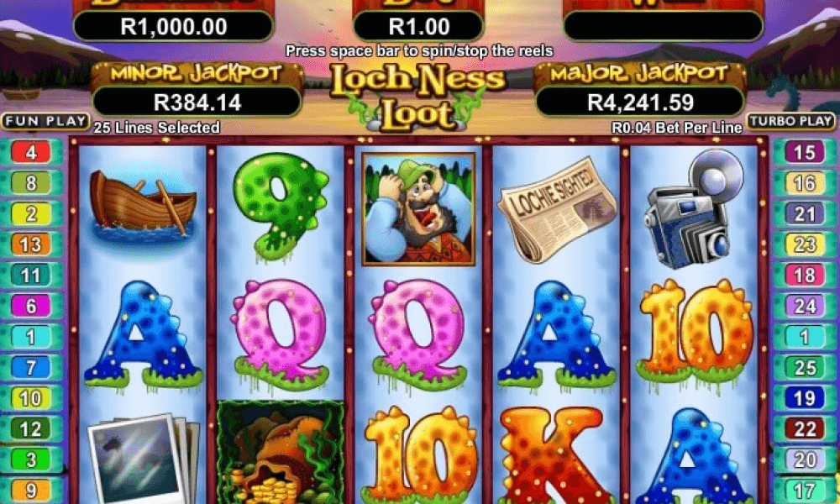
Task: Click the R1.00 bet amount field
Action: tap(418, 26)
